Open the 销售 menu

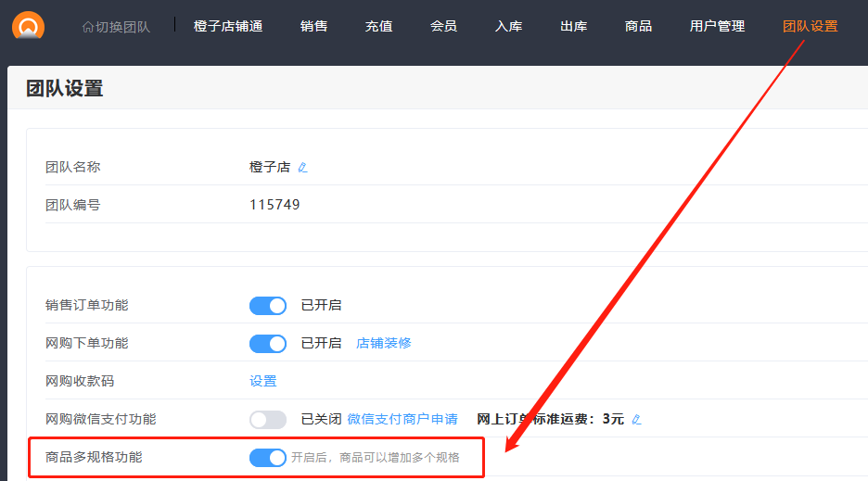point(314,26)
